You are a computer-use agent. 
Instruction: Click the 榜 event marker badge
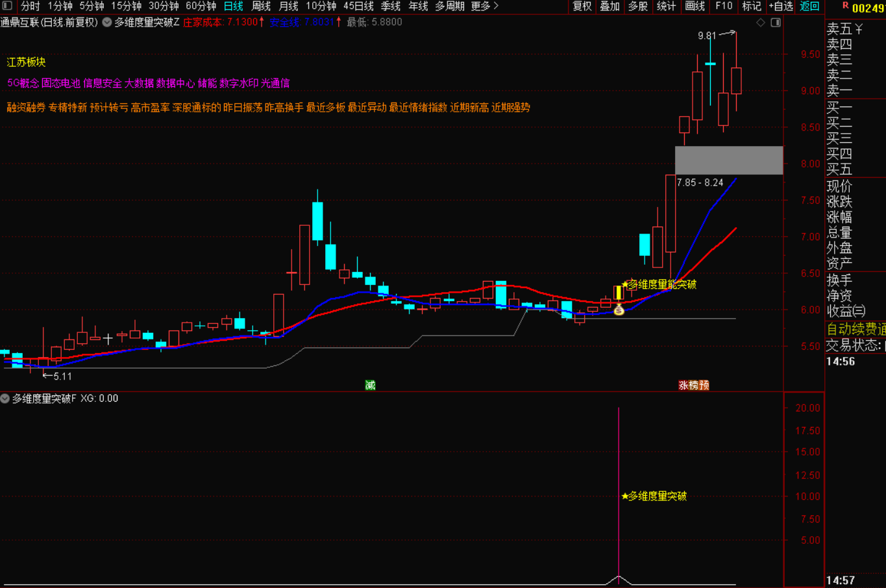694,386
